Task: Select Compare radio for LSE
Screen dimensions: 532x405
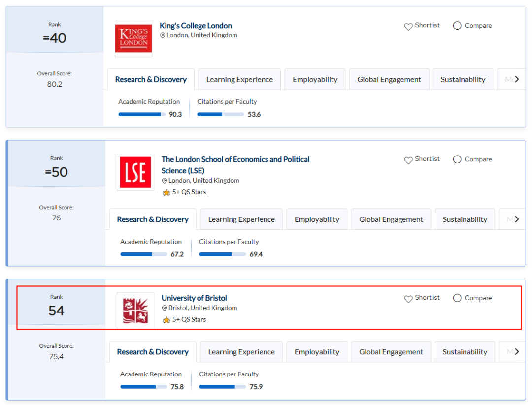Action: click(457, 159)
